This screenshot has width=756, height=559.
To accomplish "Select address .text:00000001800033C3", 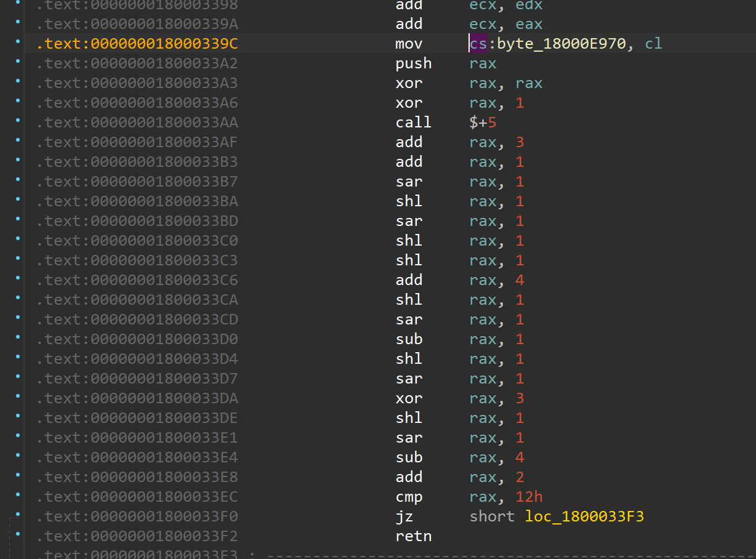I will coord(137,260).
